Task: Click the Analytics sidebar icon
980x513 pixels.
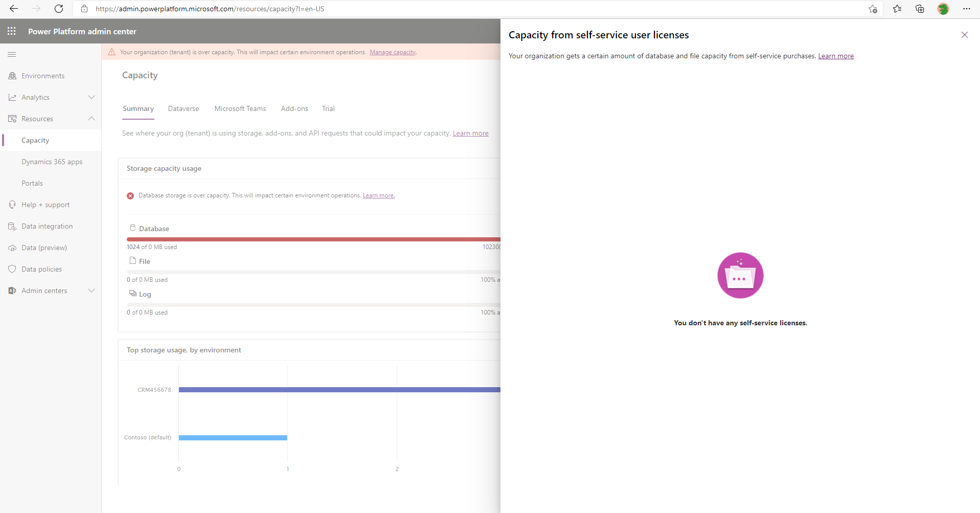Action: point(12,97)
